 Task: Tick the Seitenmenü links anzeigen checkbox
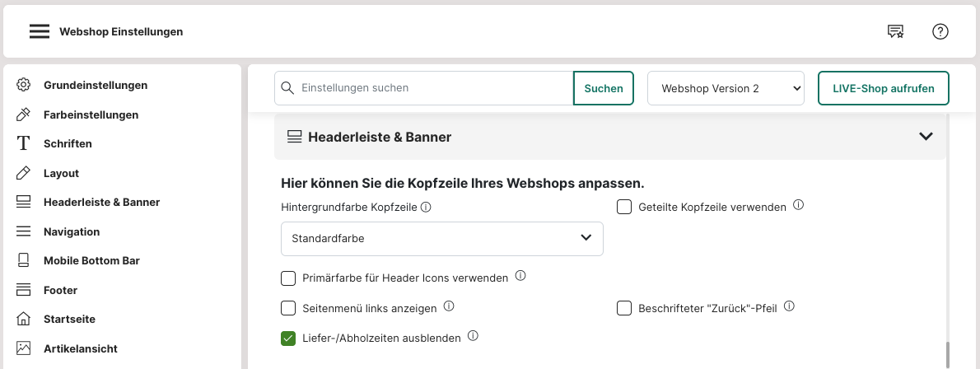(x=288, y=308)
